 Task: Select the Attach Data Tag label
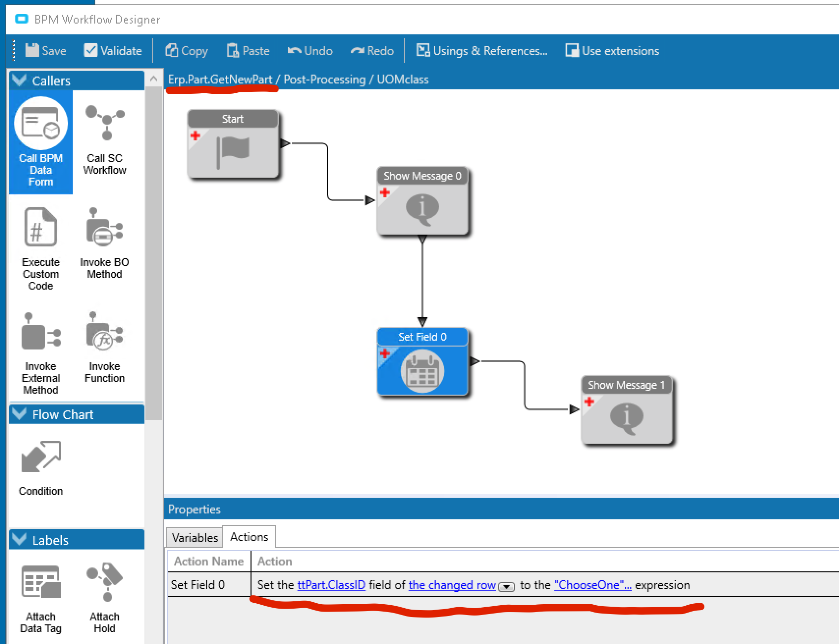(40, 594)
